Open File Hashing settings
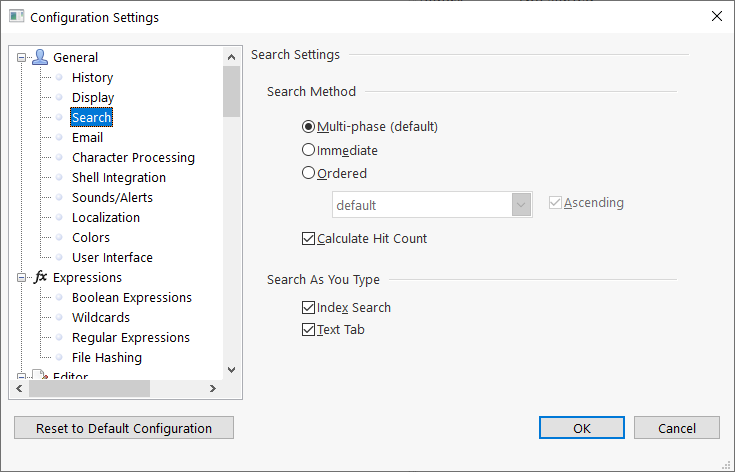 106,358
